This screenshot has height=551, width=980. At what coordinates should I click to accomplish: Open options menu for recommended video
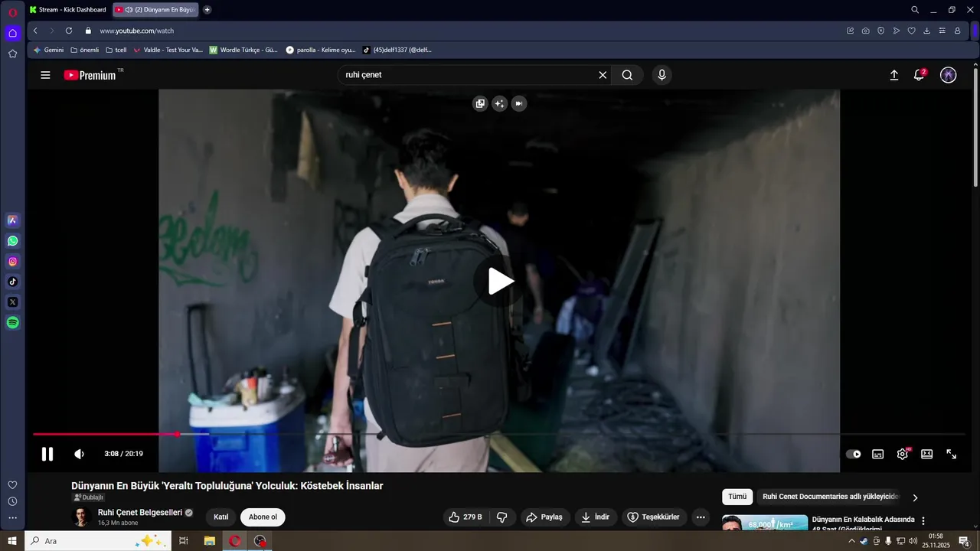click(923, 521)
